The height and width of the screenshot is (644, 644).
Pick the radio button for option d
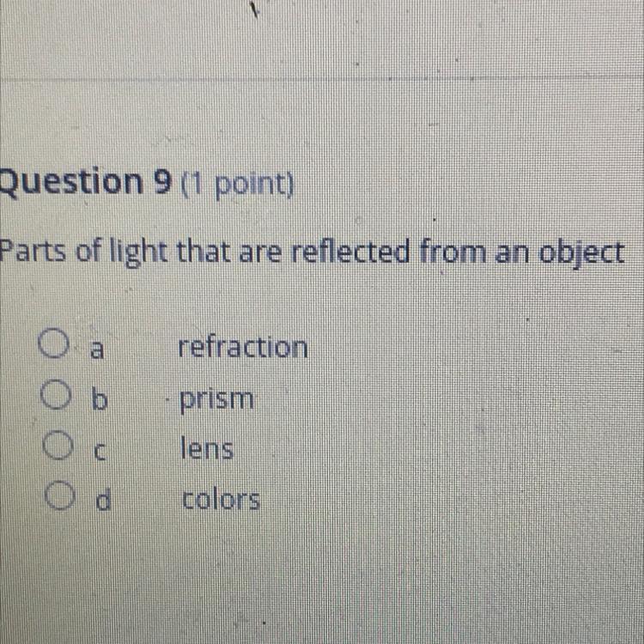[60, 495]
